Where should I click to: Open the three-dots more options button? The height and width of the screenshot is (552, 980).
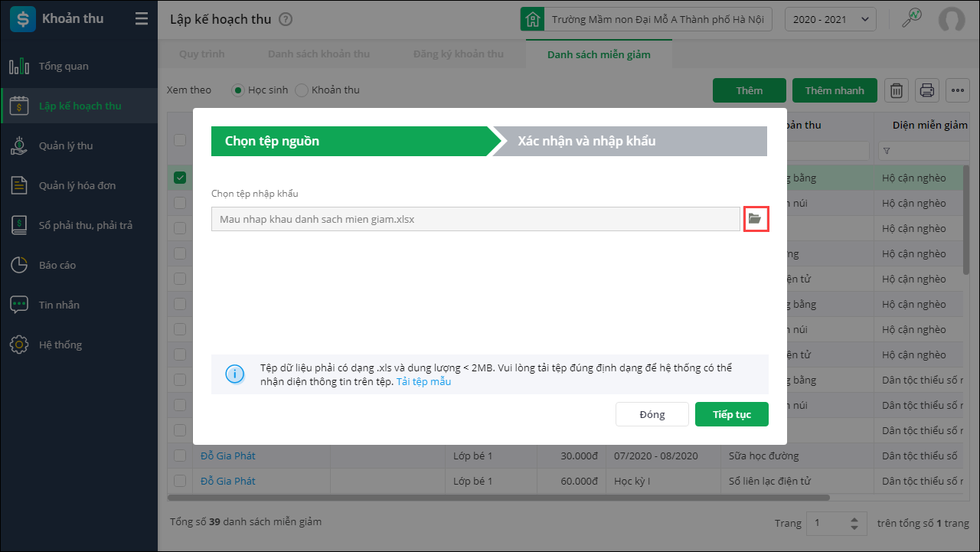point(958,90)
